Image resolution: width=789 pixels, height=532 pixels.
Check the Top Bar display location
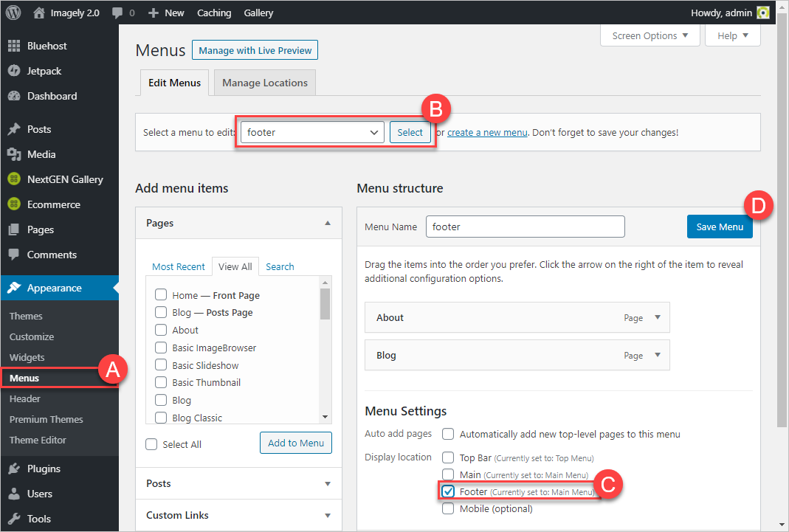[448, 457]
